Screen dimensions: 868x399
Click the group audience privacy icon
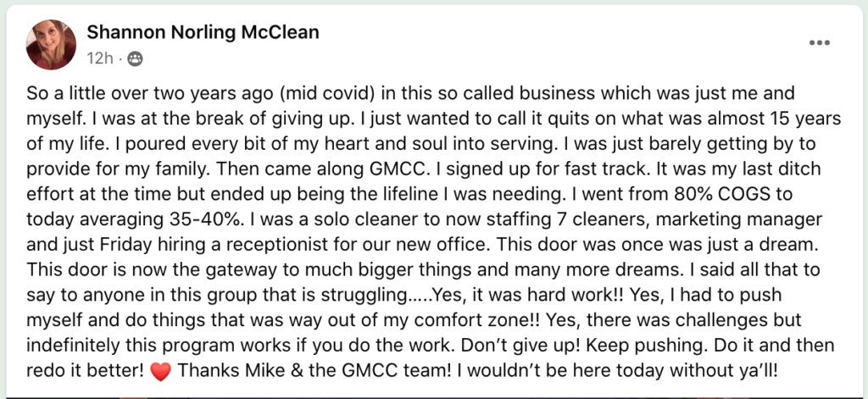(136, 58)
